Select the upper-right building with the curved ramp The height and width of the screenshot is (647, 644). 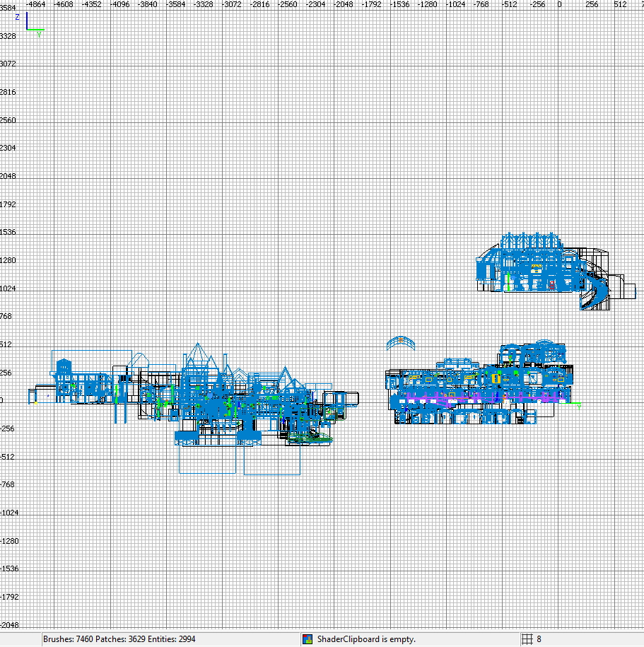pyautogui.click(x=556, y=271)
